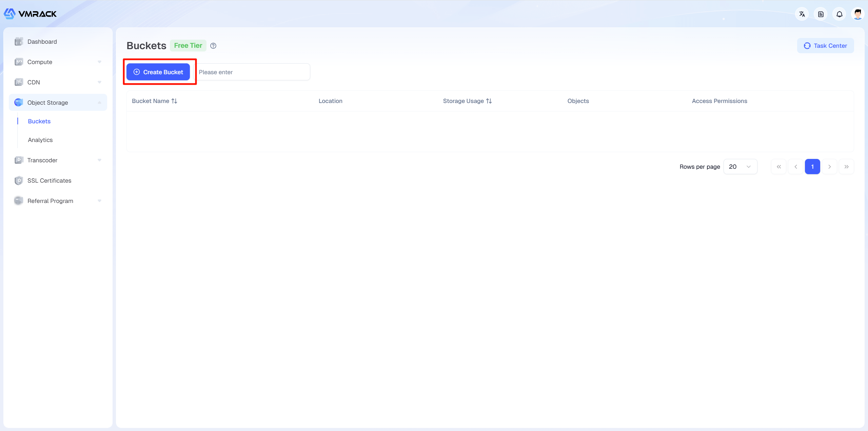Focus the Please enter search field
Image resolution: width=868 pixels, height=431 pixels.
pos(252,72)
